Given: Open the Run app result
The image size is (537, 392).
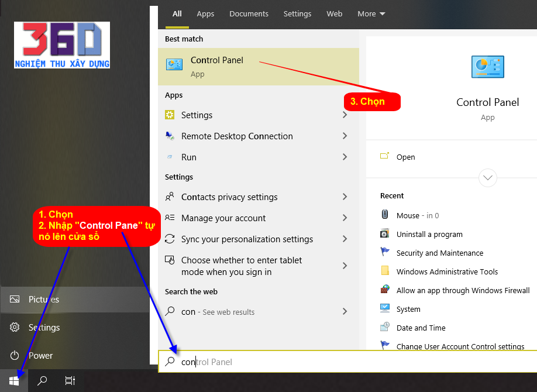Looking at the screenshot, I should pyautogui.click(x=188, y=157).
